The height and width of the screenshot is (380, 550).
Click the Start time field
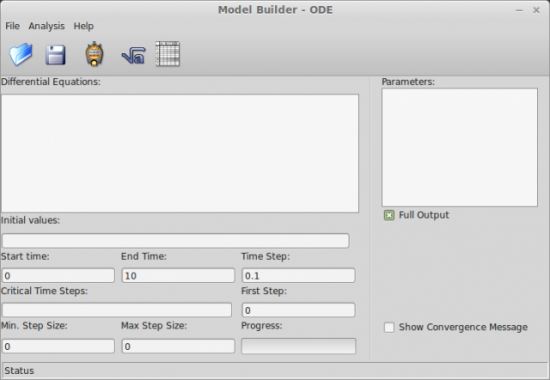click(x=58, y=275)
